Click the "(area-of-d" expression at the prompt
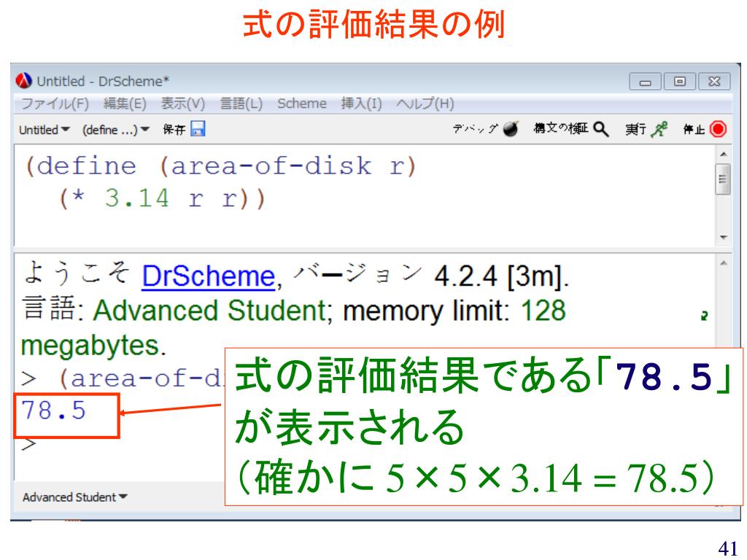Viewport: 747px width, 560px height. coord(142,379)
